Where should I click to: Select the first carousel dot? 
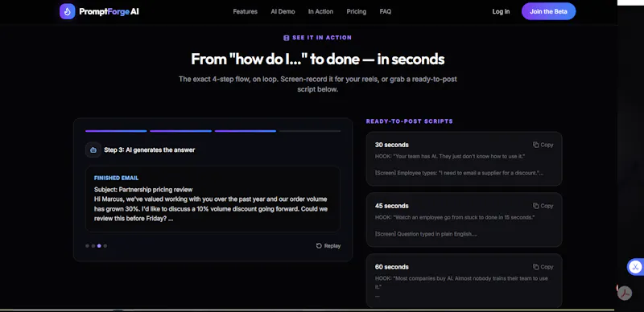(x=87, y=246)
